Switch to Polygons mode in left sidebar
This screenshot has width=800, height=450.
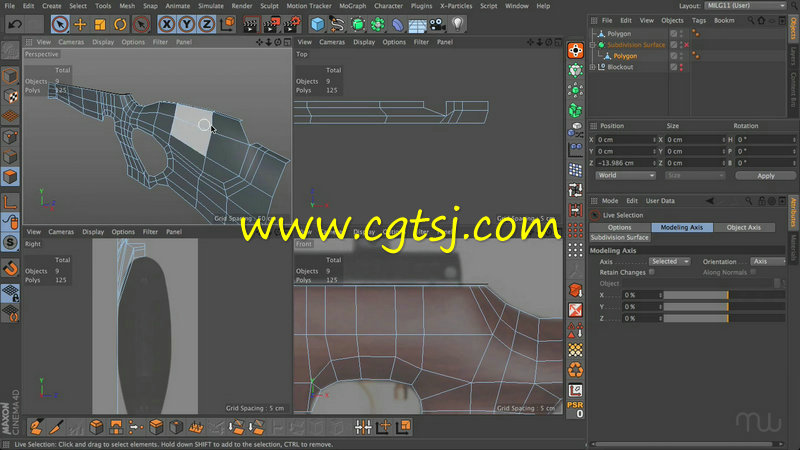click(x=10, y=177)
